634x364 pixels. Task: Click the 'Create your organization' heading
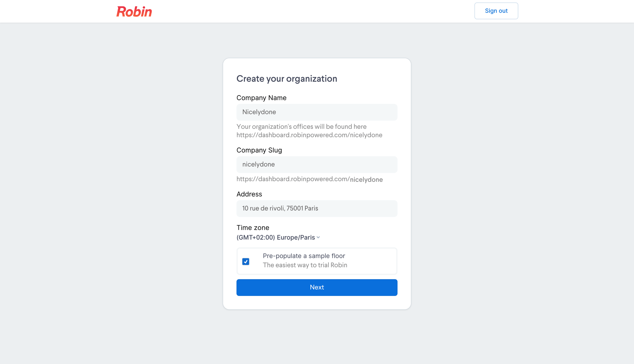287,79
